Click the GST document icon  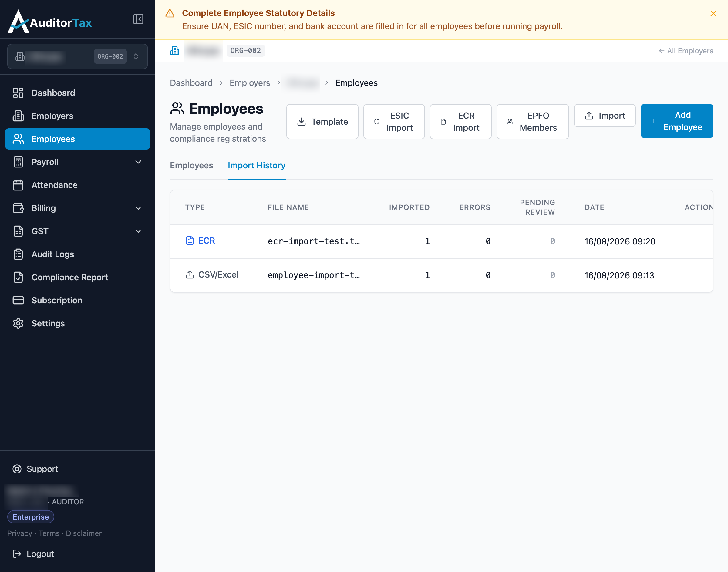pos(18,231)
